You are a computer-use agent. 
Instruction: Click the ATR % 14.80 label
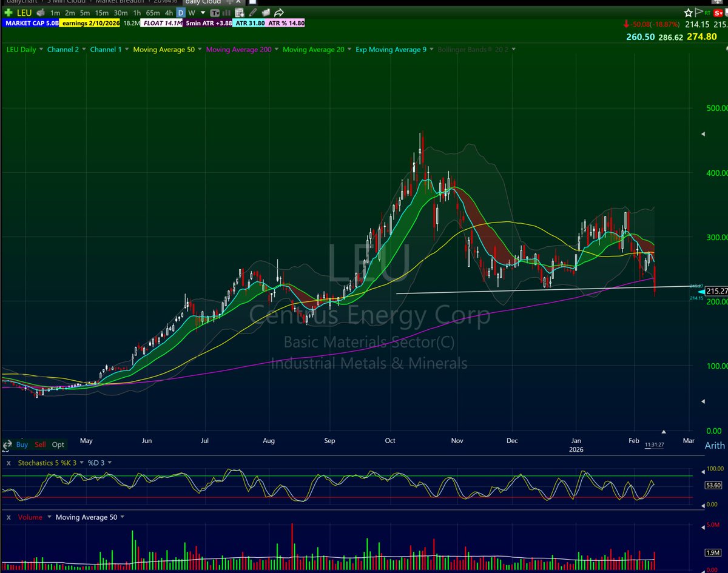[285, 23]
